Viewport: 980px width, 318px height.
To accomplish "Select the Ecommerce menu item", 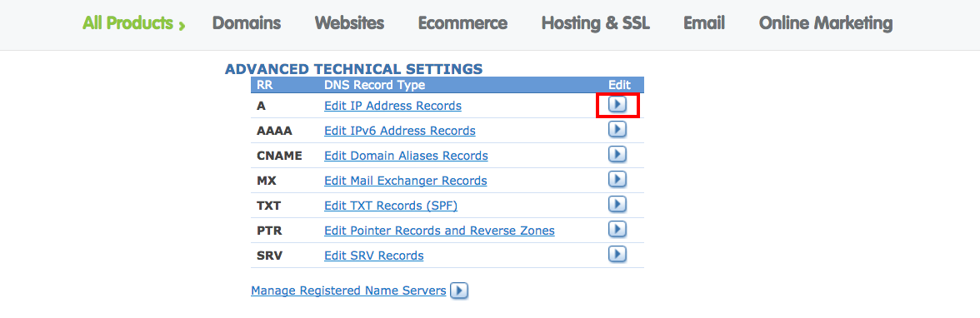I will 462,24.
